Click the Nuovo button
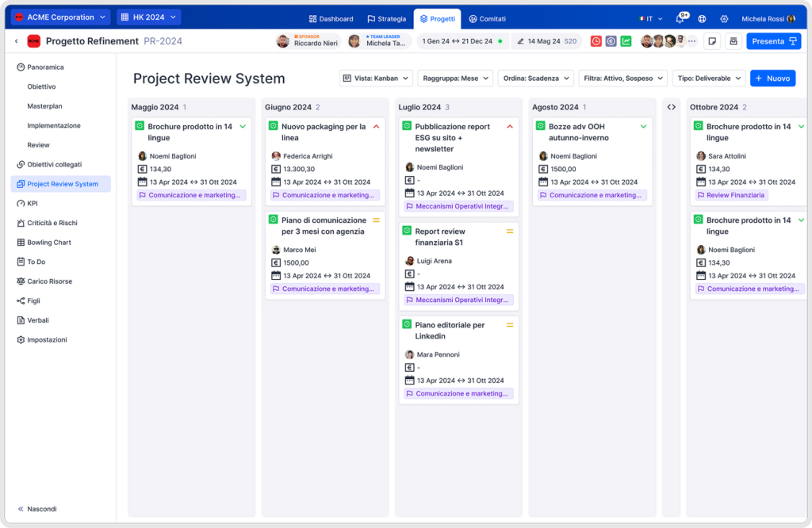This screenshot has height=528, width=812. (x=772, y=78)
